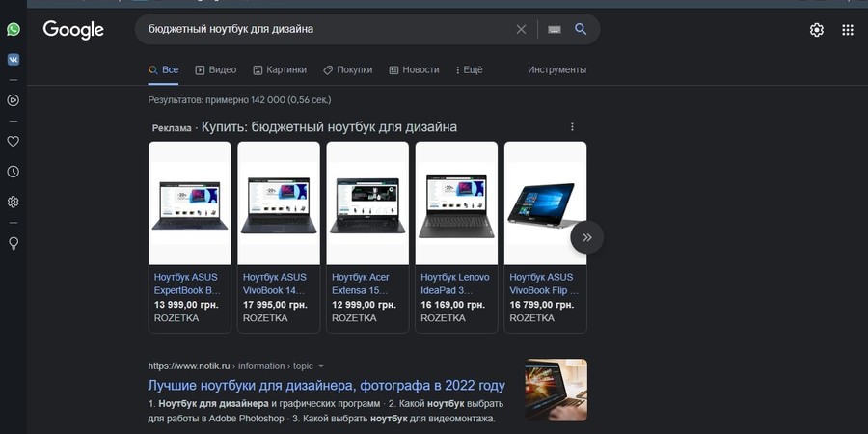Expand the Ещё menu

(x=469, y=69)
